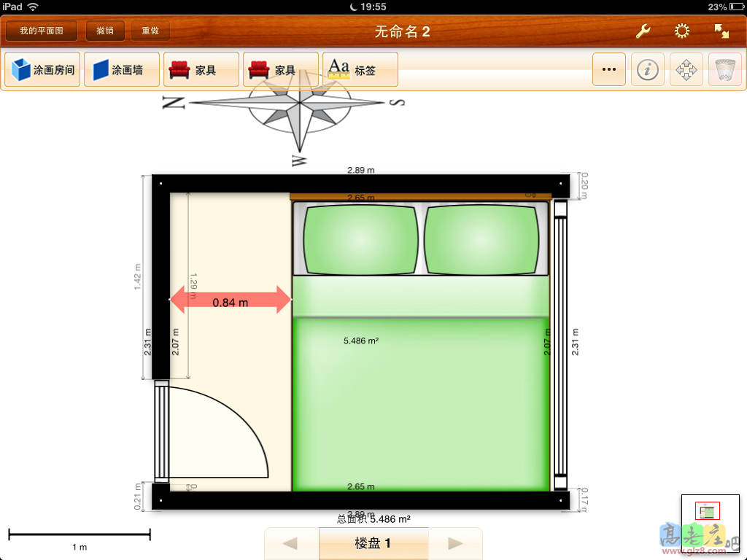Tap the 重做 redo button
747x560 pixels.
(150, 31)
